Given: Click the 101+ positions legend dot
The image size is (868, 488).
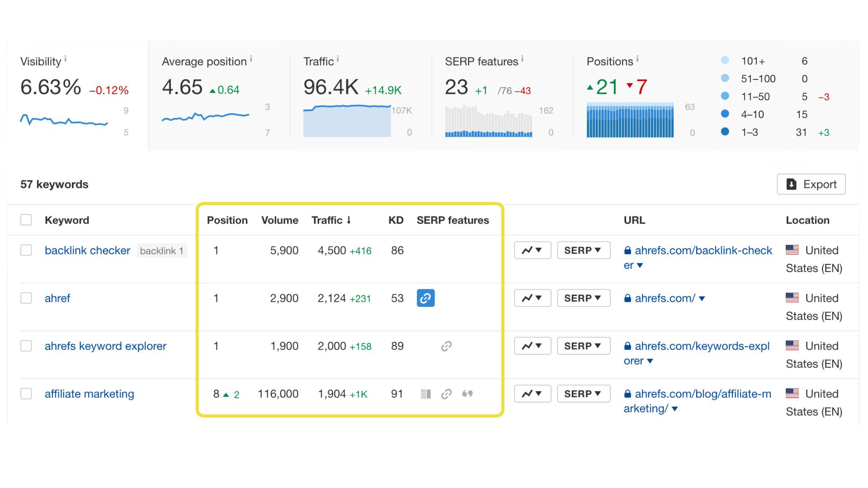Looking at the screenshot, I should 725,60.
